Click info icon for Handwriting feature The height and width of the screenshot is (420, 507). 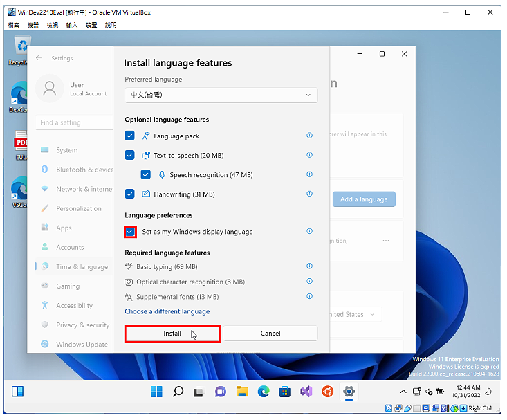pyautogui.click(x=309, y=194)
